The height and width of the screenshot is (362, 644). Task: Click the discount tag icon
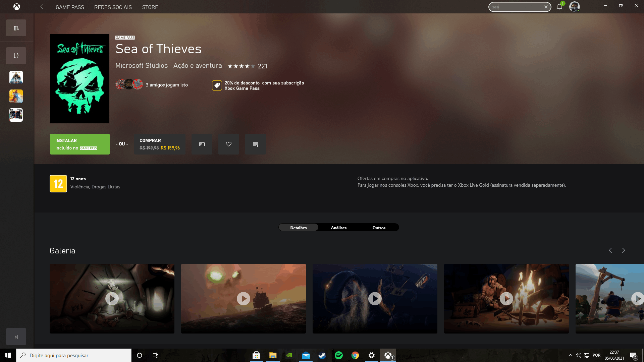pos(217,85)
